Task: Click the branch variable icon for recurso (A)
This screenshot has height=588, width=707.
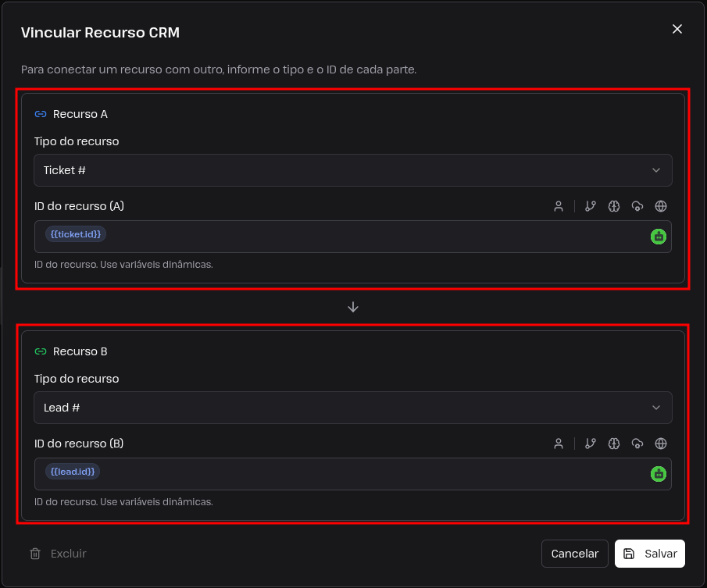Action: (x=591, y=206)
